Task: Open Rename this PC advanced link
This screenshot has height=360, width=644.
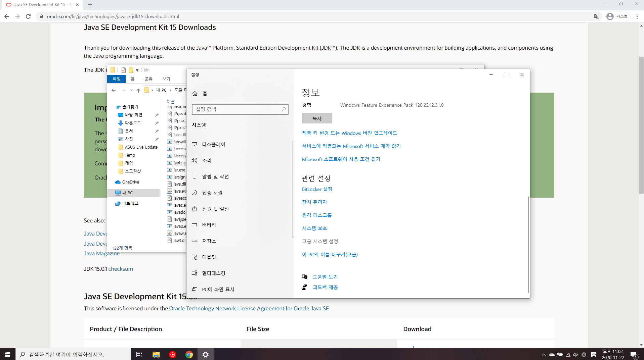Action: 330,255
